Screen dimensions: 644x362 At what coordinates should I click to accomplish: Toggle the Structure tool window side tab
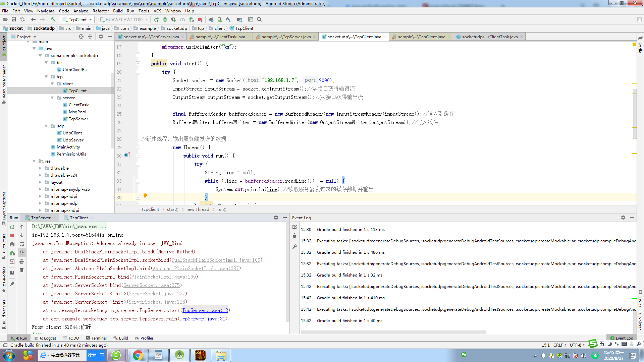pyautogui.click(x=4, y=246)
